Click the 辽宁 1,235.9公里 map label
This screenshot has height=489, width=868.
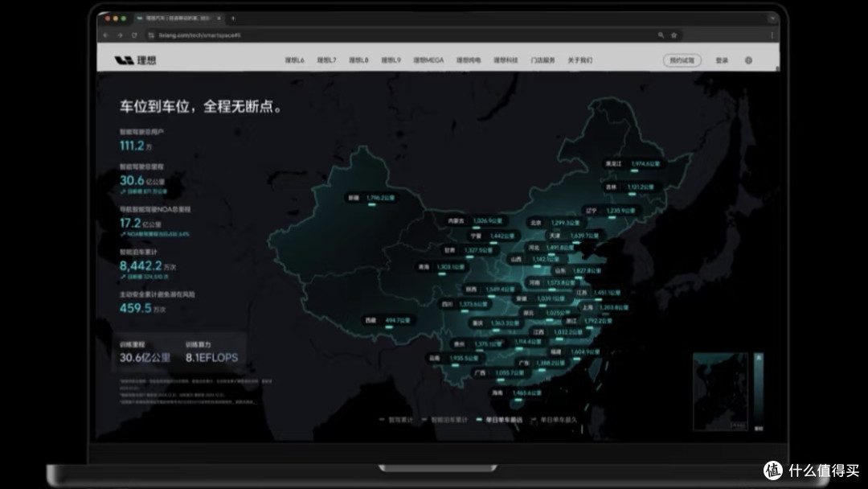pyautogui.click(x=611, y=211)
